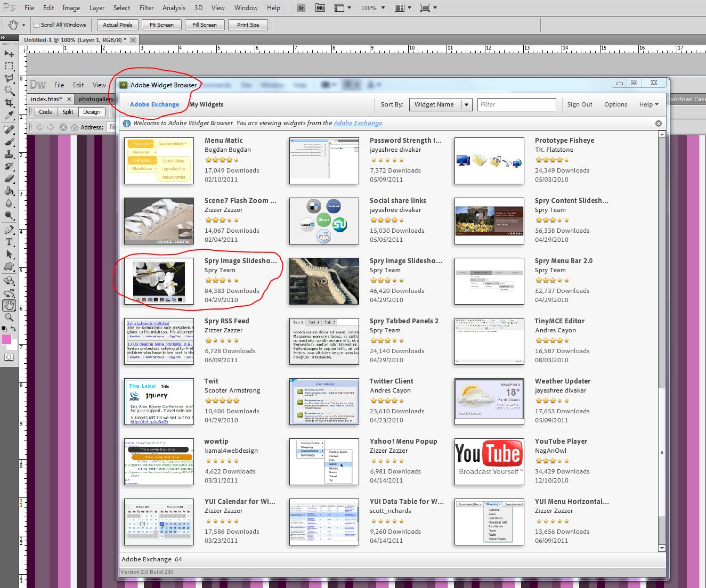
Task: Select the Spot Healing Brush tool
Action: [9, 129]
